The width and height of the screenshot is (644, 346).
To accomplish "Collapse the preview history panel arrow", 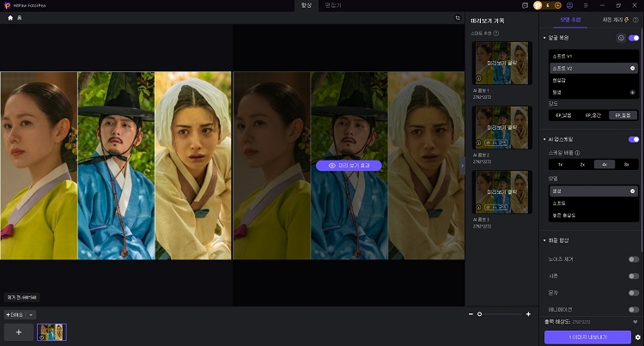I will click(462, 166).
